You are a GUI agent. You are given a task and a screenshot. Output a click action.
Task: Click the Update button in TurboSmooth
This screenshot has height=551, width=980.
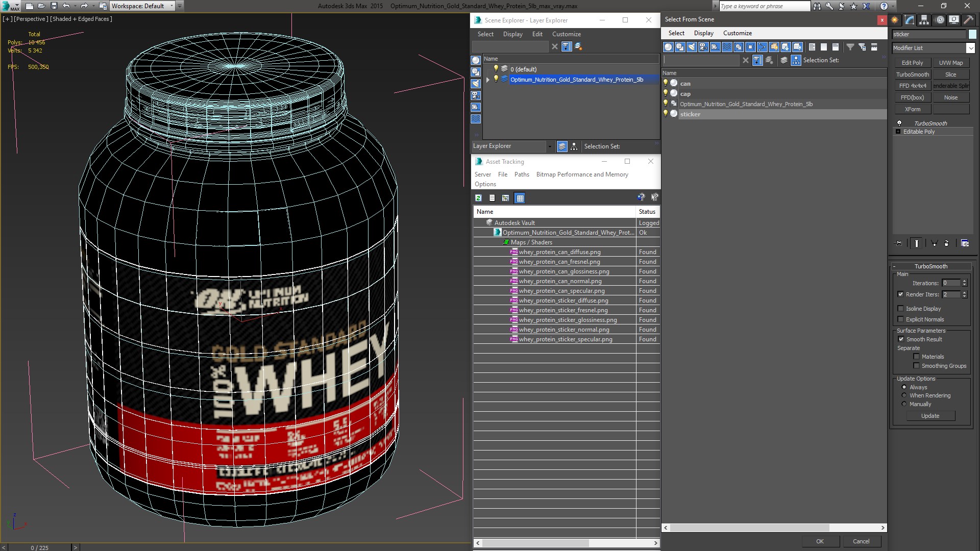pos(930,416)
